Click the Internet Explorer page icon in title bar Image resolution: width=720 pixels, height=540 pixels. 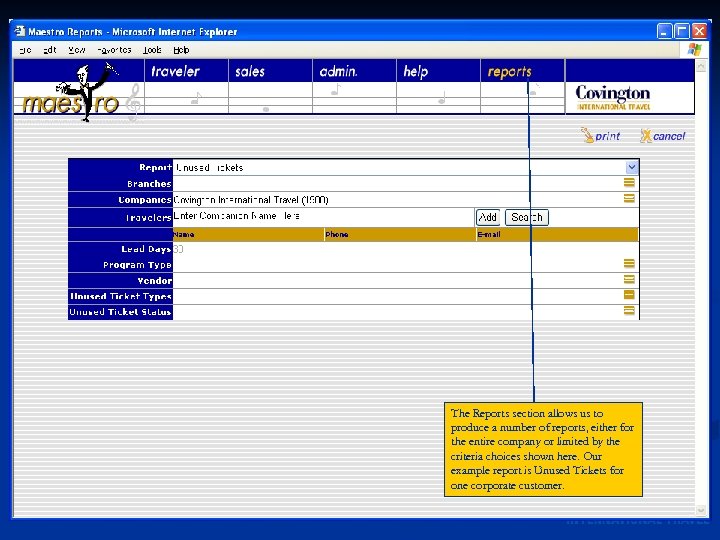pyautogui.click(x=20, y=31)
